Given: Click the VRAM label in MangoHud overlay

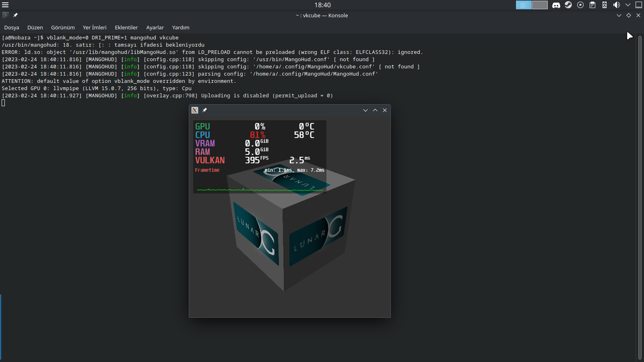Looking at the screenshot, I should click(205, 144).
